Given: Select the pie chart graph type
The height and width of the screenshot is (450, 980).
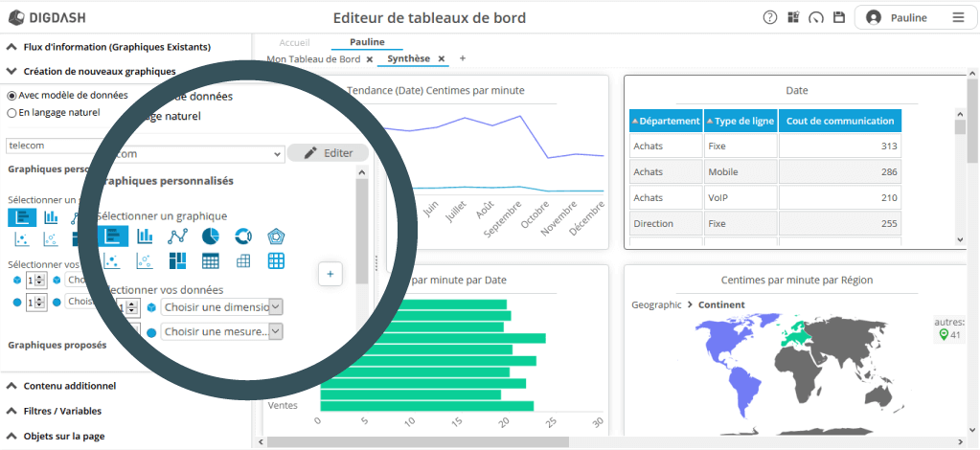Looking at the screenshot, I should (211, 236).
